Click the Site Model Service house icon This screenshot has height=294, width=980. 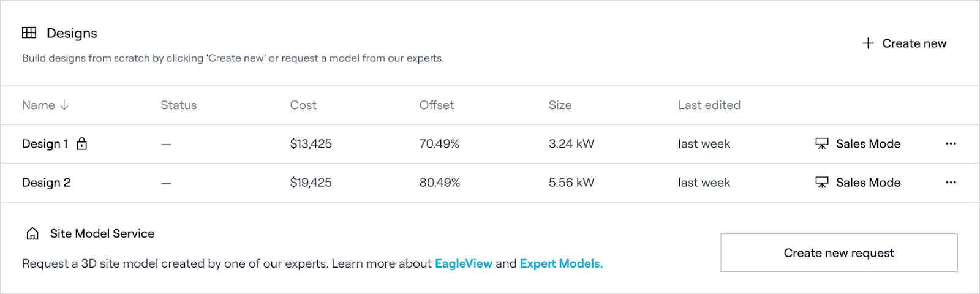pyautogui.click(x=32, y=233)
